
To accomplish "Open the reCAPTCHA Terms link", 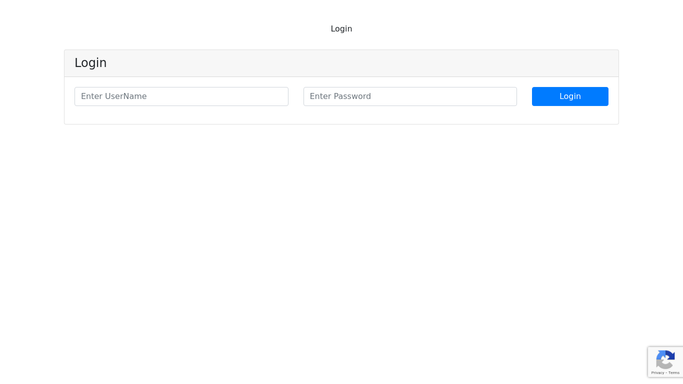I will [674, 373].
